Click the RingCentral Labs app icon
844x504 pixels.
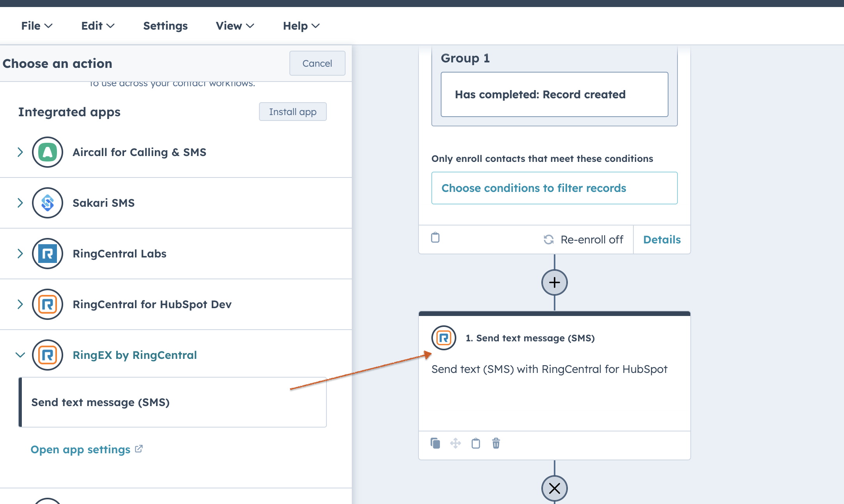(48, 254)
